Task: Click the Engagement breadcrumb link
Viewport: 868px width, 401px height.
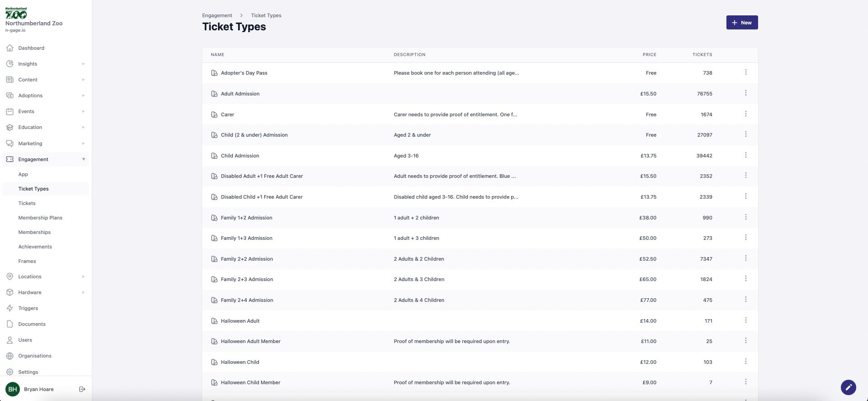Action: [217, 15]
